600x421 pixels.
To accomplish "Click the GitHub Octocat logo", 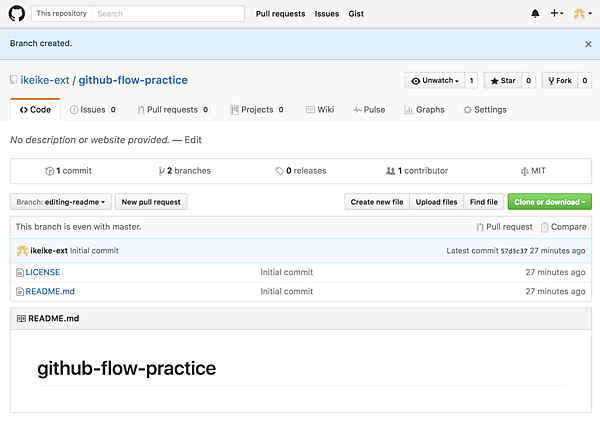I will click(x=16, y=14).
